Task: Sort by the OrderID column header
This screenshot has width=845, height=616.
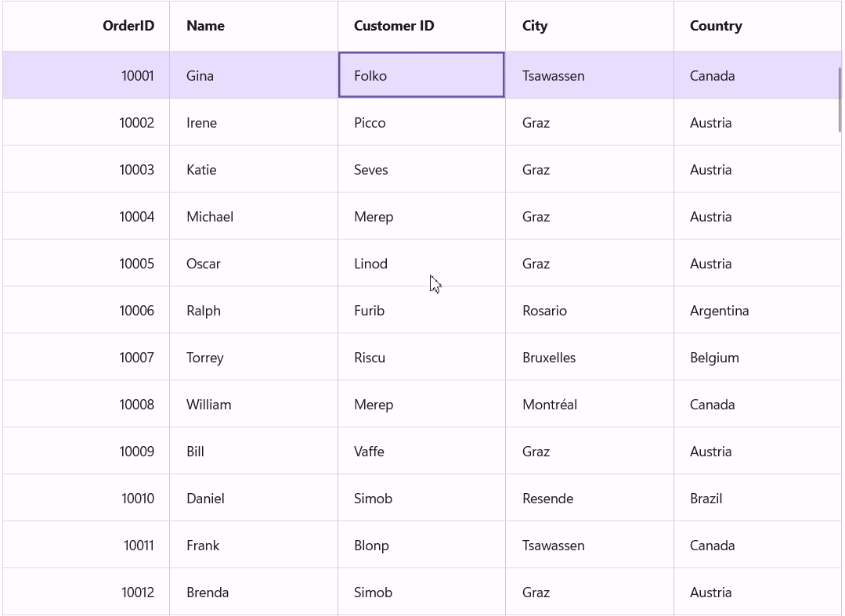Action: 128,26
